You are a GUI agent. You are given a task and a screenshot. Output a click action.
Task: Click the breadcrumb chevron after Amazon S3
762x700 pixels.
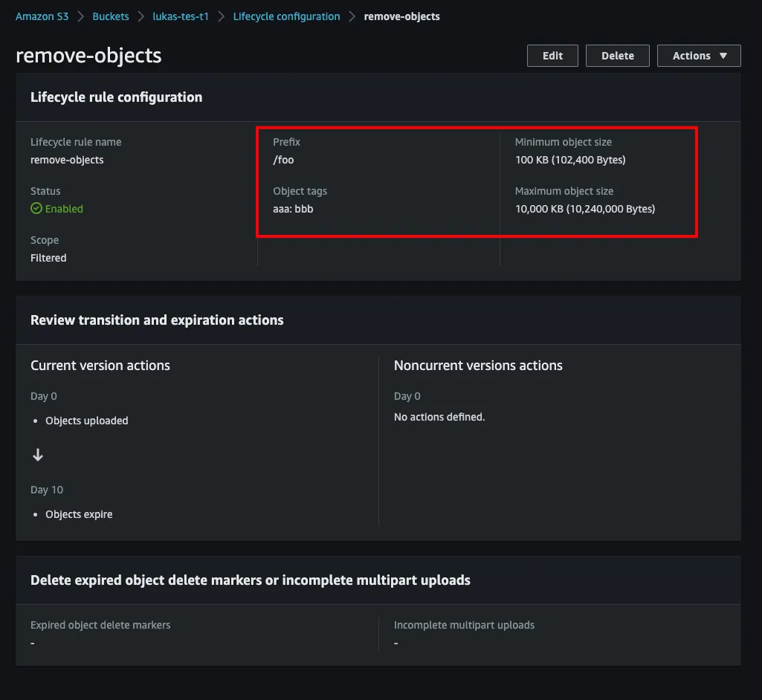coord(80,16)
